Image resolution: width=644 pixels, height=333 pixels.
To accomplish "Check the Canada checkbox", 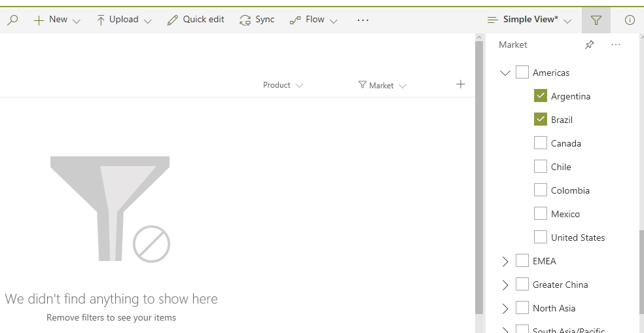I will (x=541, y=143).
